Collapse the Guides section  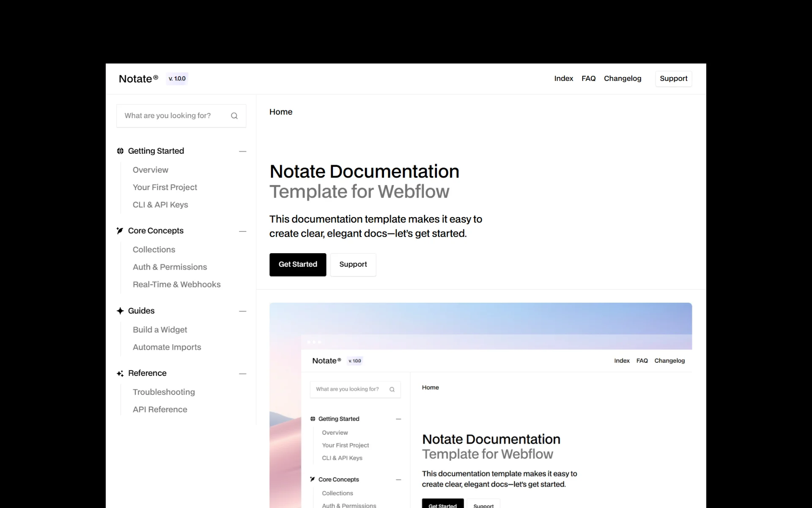click(242, 311)
